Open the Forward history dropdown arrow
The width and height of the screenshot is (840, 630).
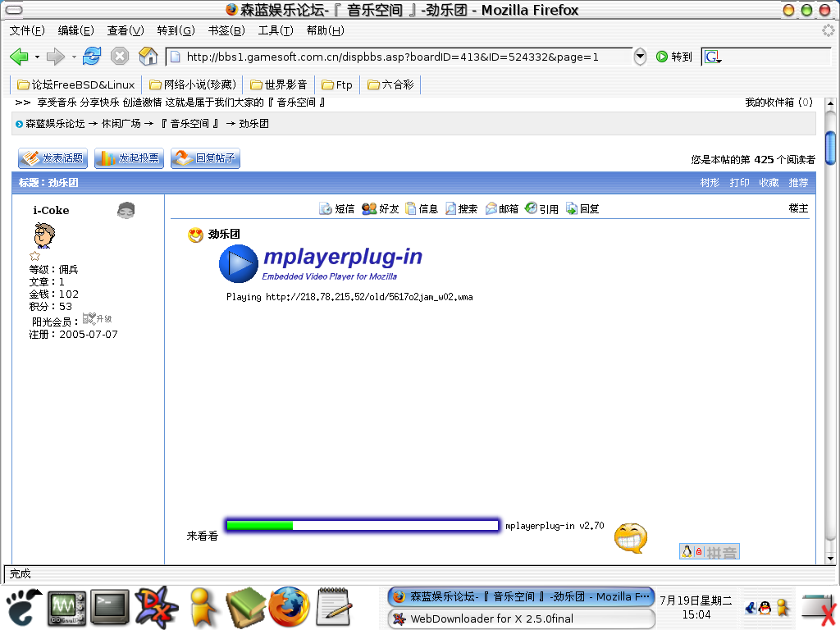coord(73,57)
